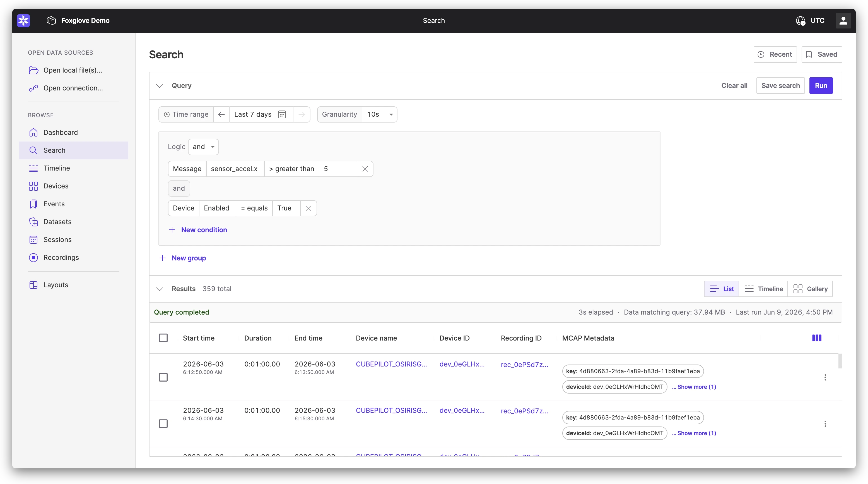
Task: Open the UTC timezone selector
Action: [x=810, y=21]
